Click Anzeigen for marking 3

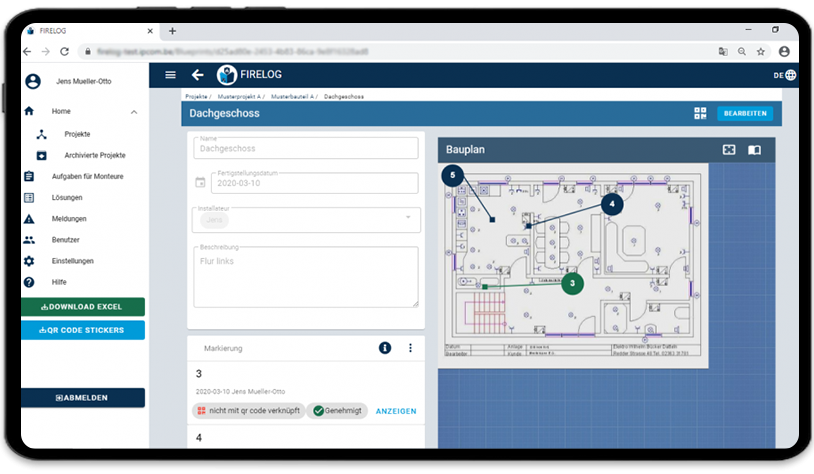[396, 411]
